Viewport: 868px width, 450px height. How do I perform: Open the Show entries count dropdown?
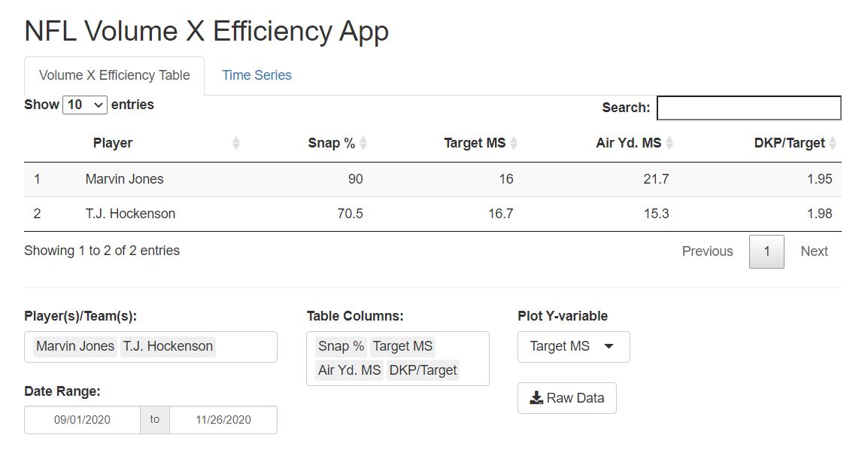(85, 105)
